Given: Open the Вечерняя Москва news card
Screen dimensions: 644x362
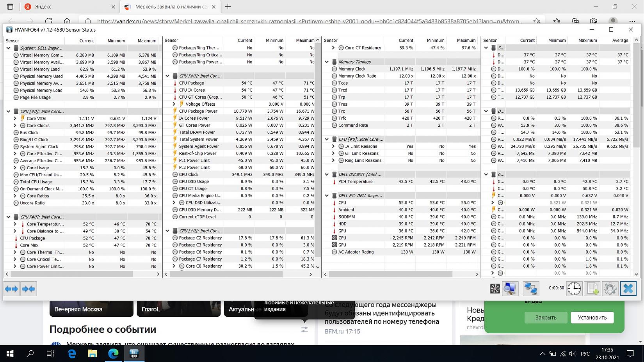Looking at the screenshot, I should (91, 309).
